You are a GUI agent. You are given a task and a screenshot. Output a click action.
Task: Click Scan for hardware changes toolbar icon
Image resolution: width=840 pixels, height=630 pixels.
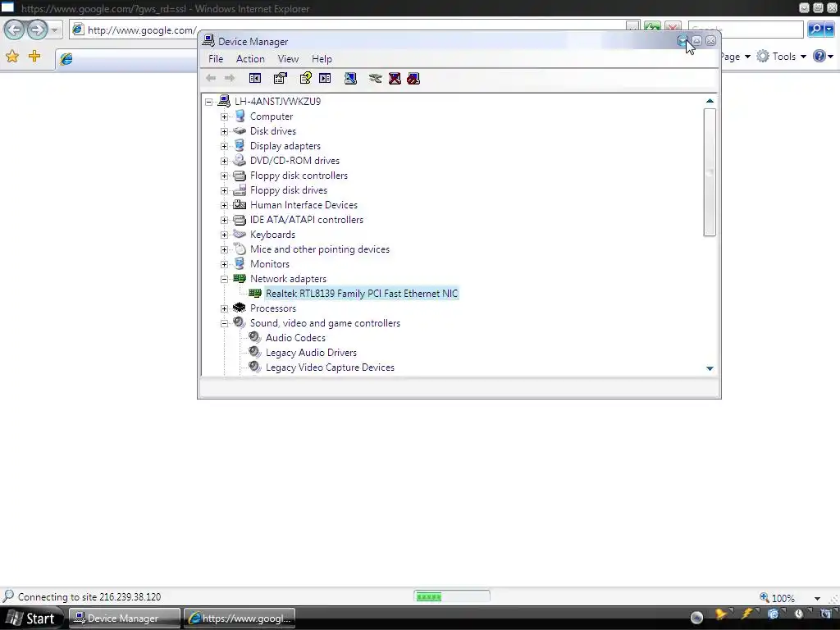pos(350,78)
